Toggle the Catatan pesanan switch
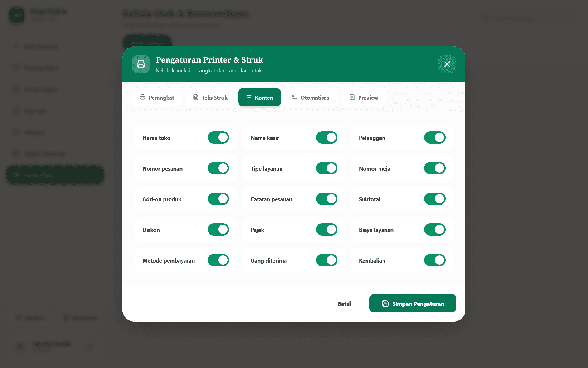Screen dimensions: 588x368 click(327, 199)
